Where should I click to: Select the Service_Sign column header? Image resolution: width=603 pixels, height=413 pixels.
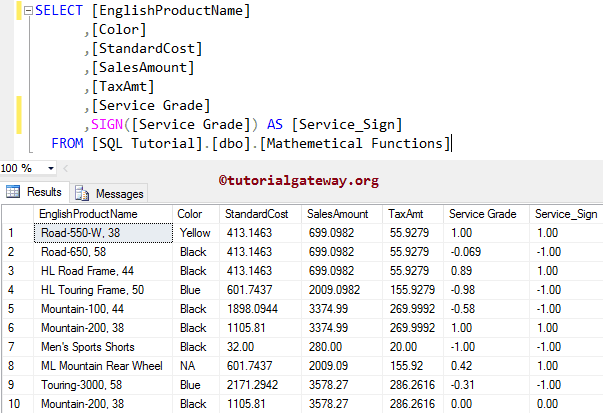(x=565, y=213)
